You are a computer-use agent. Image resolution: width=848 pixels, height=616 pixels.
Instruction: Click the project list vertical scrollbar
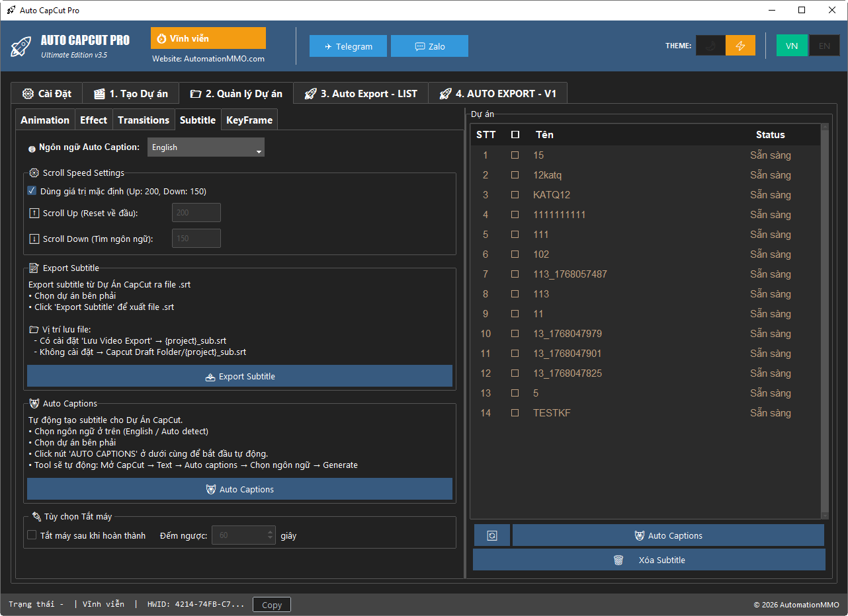(824, 321)
